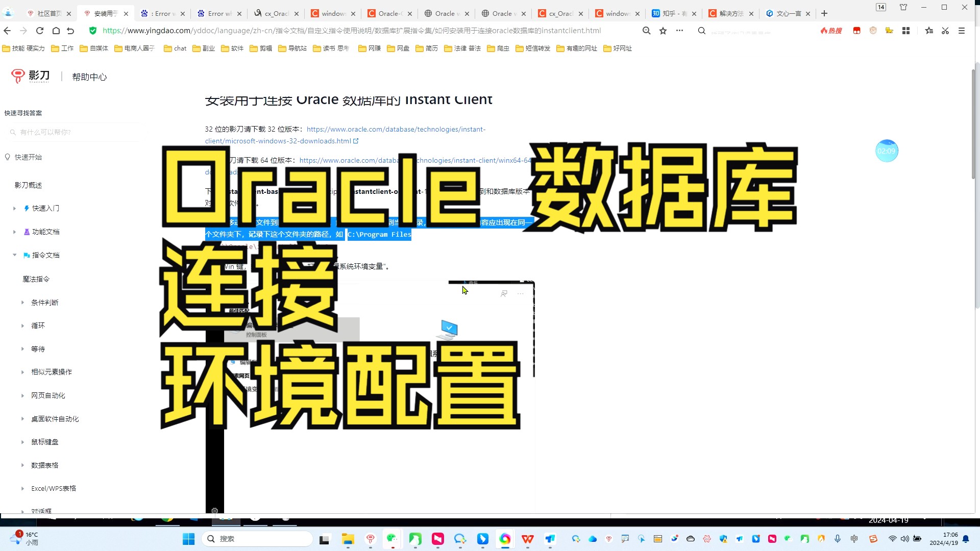The image size is (980, 551).
Task: Click the tab count 14 indicator
Action: 881,7
